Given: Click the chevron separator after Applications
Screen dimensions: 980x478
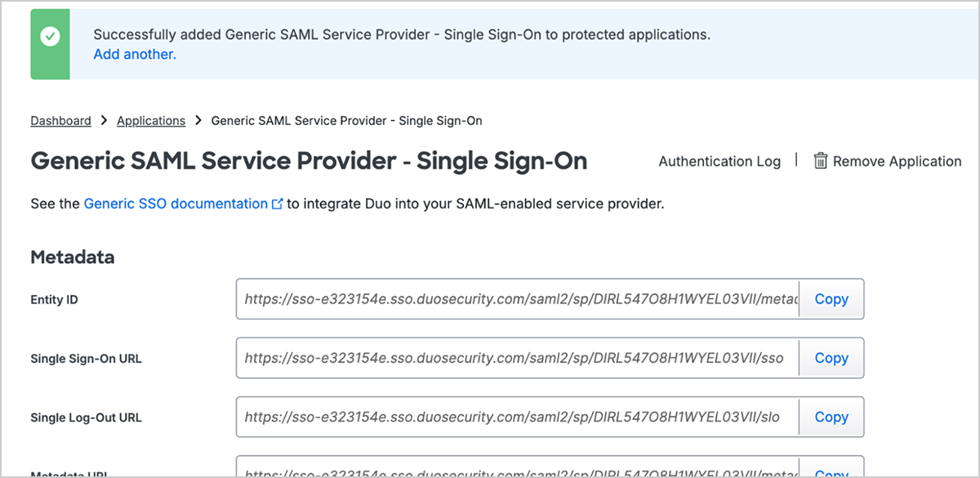Looking at the screenshot, I should pyautogui.click(x=198, y=121).
